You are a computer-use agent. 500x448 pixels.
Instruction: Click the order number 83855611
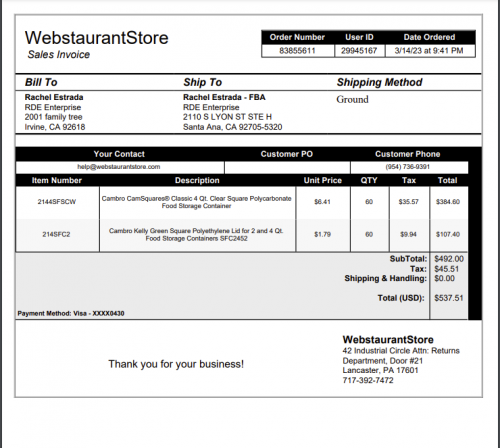(297, 51)
